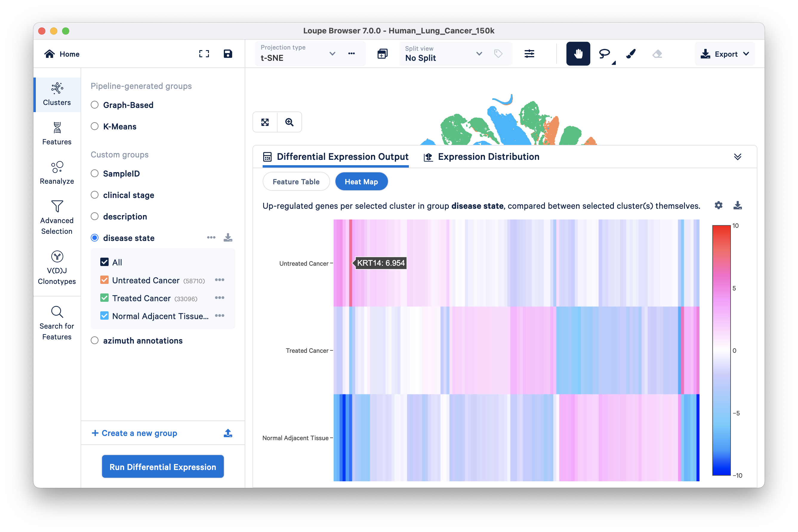The image size is (798, 532).
Task: Uncheck the Treated Cancer checkbox
Action: [x=104, y=298]
